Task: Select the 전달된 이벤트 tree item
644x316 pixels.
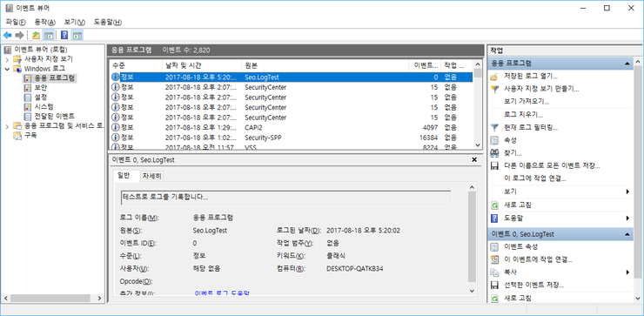Action: (x=54, y=117)
